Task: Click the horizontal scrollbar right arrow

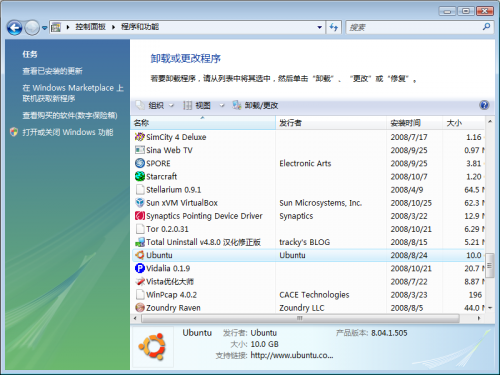Action: tap(479, 318)
